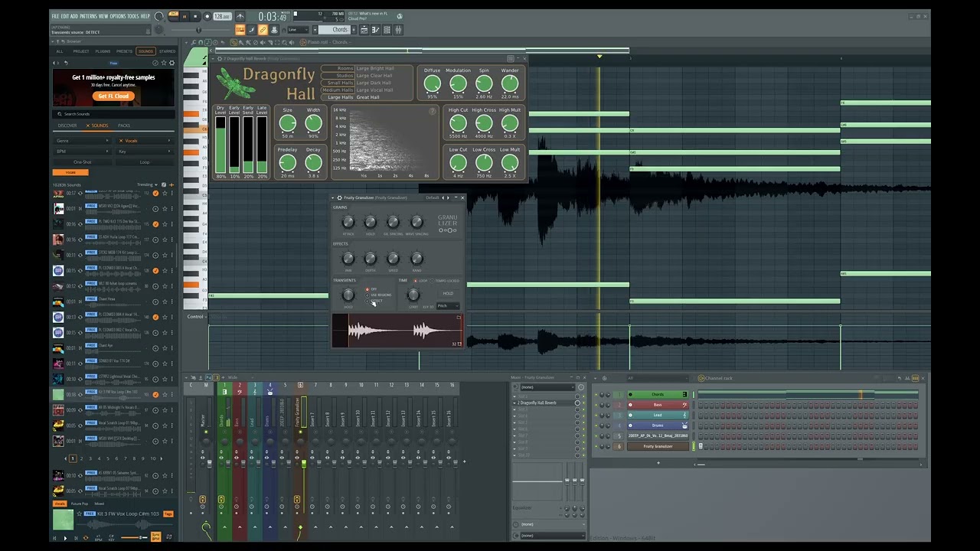Choose the Large Vocal Hall preset
Image resolution: width=980 pixels, height=551 pixels.
click(374, 90)
